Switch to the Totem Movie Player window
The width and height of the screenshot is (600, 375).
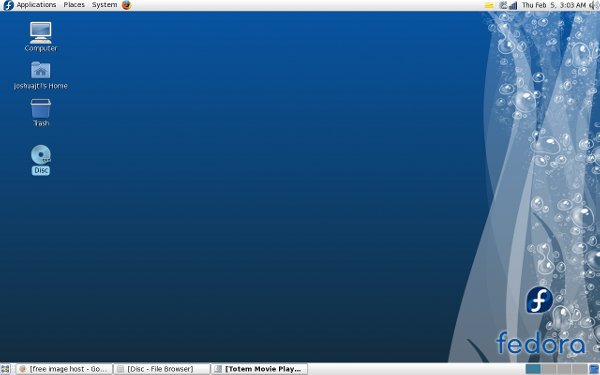pyautogui.click(x=260, y=369)
